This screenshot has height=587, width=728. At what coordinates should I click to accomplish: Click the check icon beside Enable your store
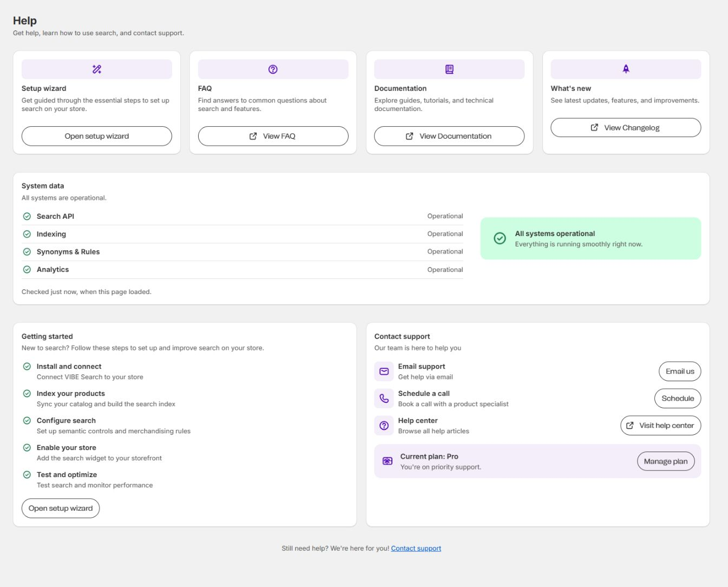coord(27,448)
